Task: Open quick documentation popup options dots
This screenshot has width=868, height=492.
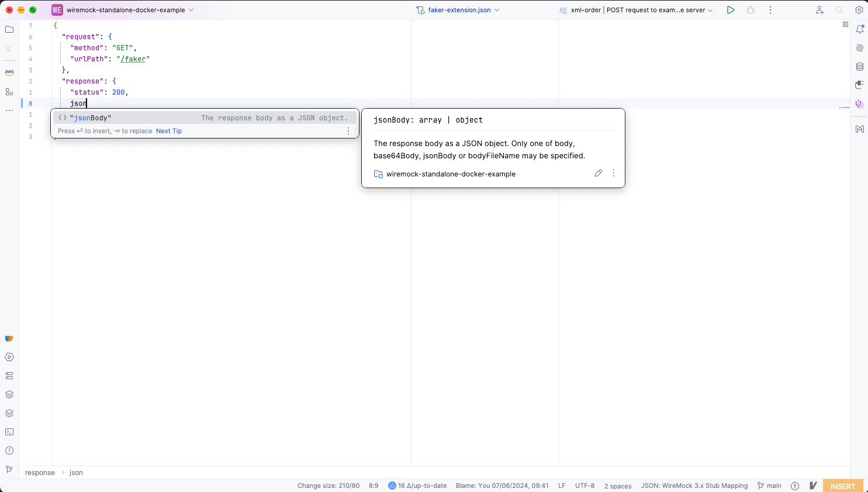Action: (614, 173)
